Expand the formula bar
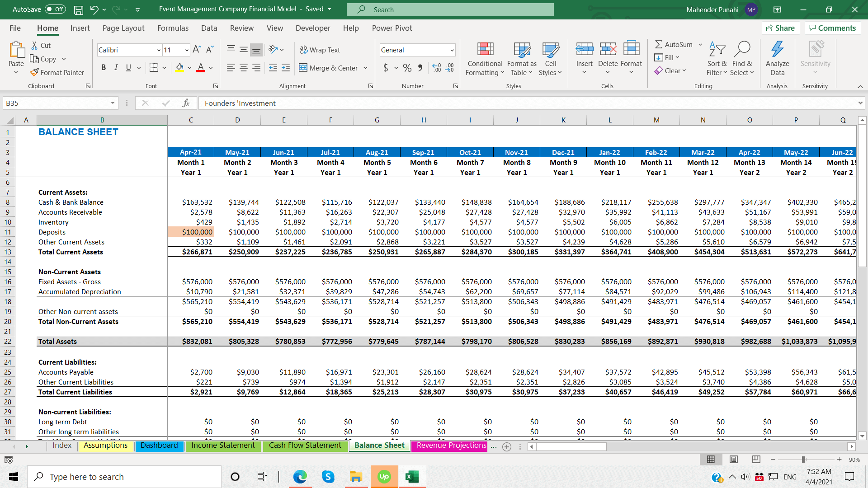 tap(860, 103)
